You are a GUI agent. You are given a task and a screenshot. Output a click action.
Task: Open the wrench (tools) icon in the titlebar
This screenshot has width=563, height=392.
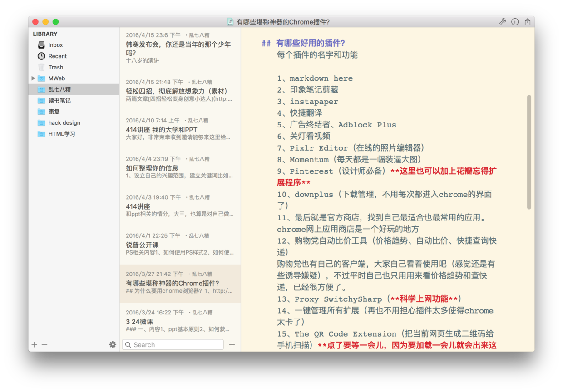(x=502, y=21)
